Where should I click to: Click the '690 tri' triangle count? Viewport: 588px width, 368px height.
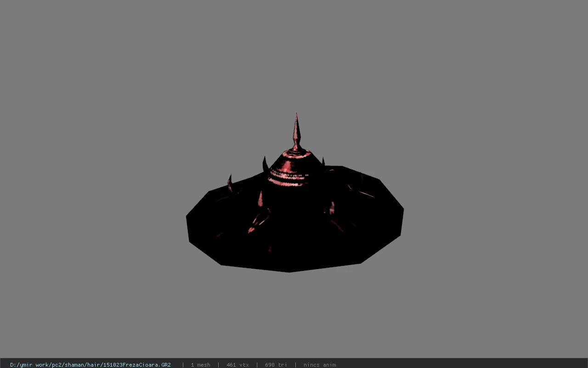[x=276, y=365]
